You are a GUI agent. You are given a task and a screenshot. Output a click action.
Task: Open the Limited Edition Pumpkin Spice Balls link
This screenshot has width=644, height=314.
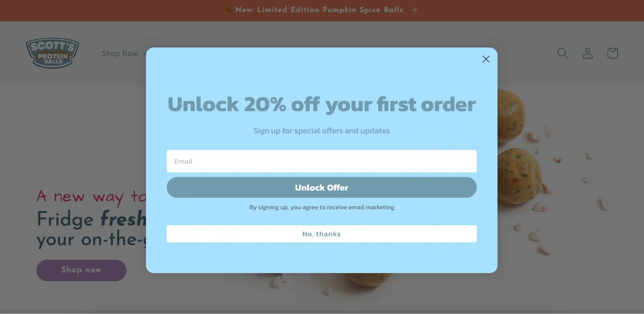[x=319, y=10]
